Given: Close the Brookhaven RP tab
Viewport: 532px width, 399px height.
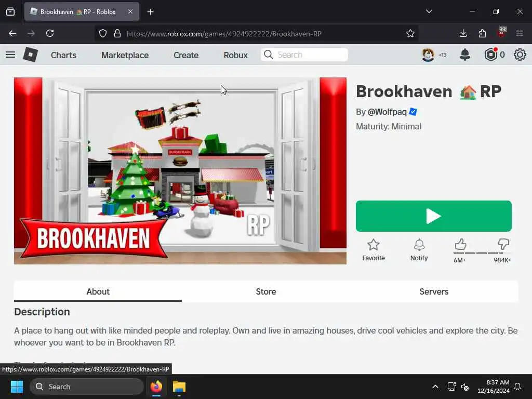Looking at the screenshot, I should click(130, 11).
